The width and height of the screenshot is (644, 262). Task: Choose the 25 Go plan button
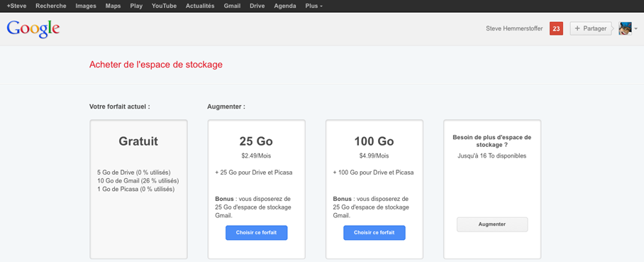(256, 233)
